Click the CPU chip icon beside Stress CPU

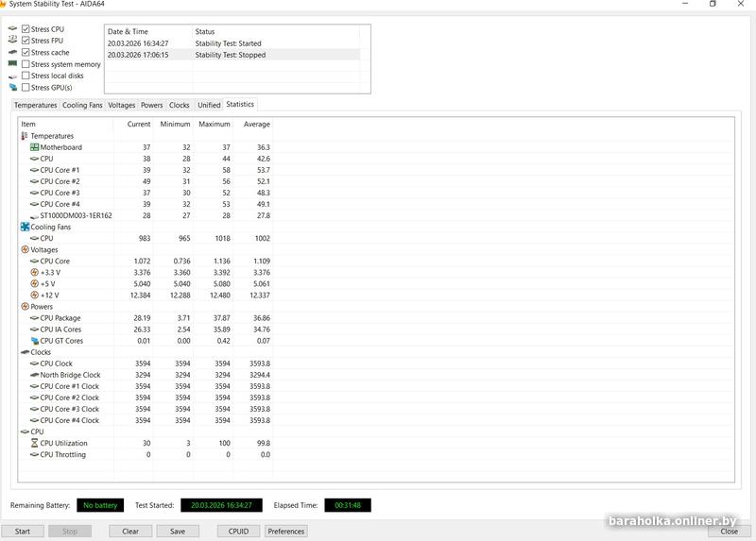13,29
